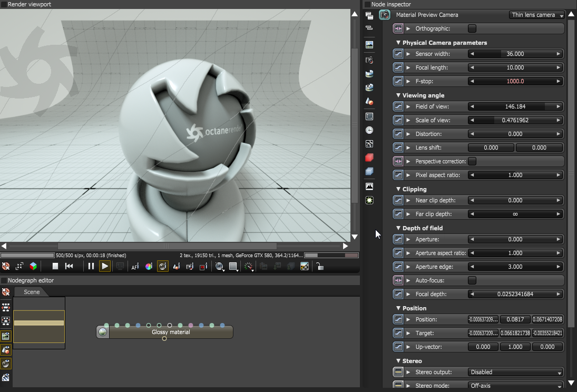Stop the render with the square button
This screenshot has width=577, height=392.
pyautogui.click(x=55, y=266)
